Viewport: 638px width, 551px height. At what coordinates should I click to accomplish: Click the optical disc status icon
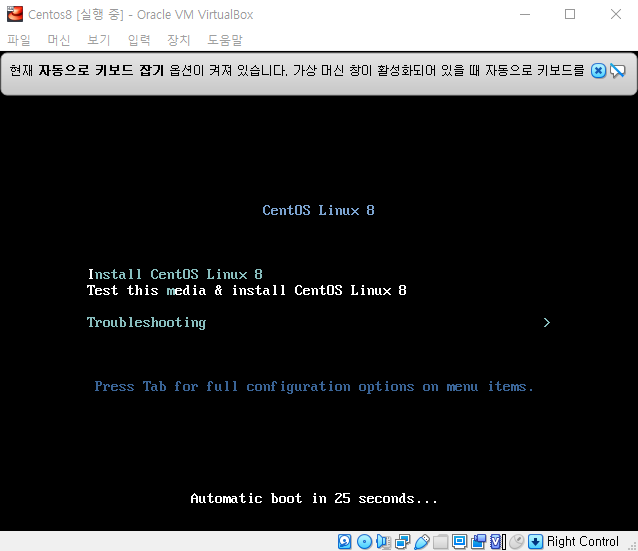tap(364, 542)
